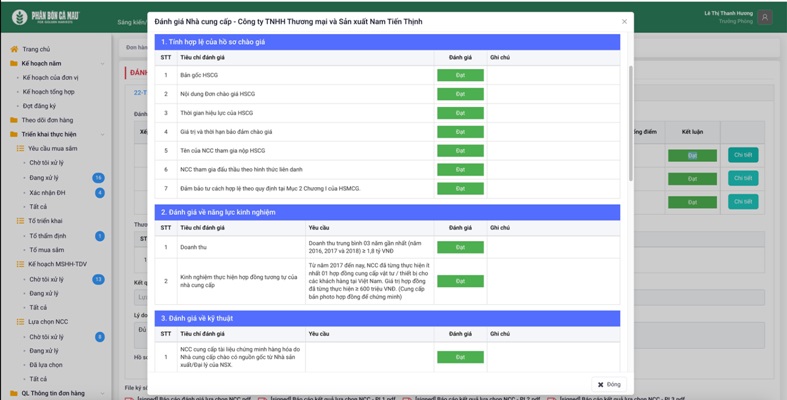
Task: Select Tất cả under Lựa chọn NCC
Action: coord(38,379)
